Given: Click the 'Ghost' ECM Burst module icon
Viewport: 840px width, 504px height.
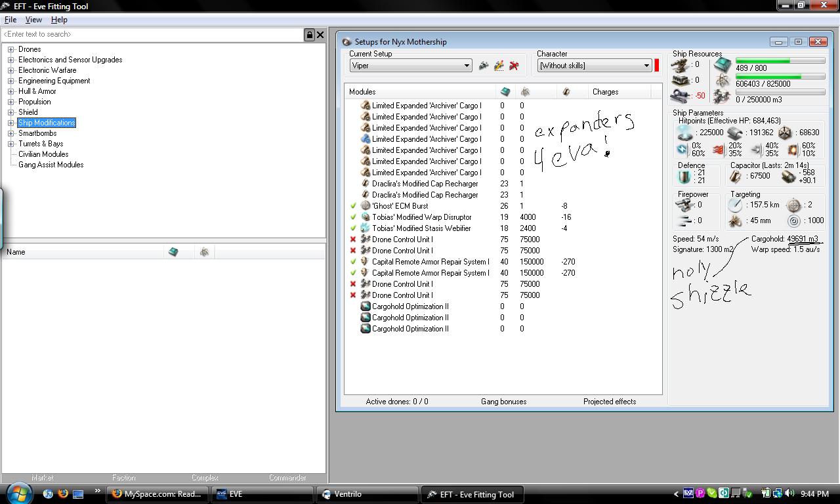Looking at the screenshot, I should (366, 205).
